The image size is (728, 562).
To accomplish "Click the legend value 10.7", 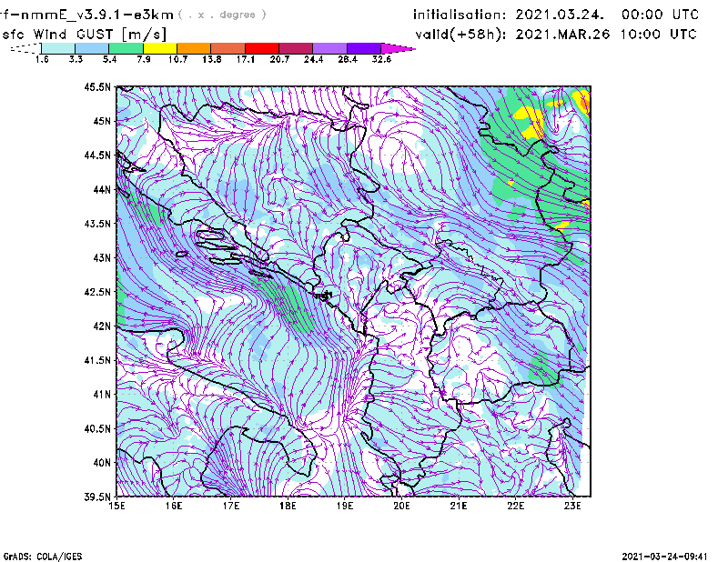I will (x=177, y=59).
